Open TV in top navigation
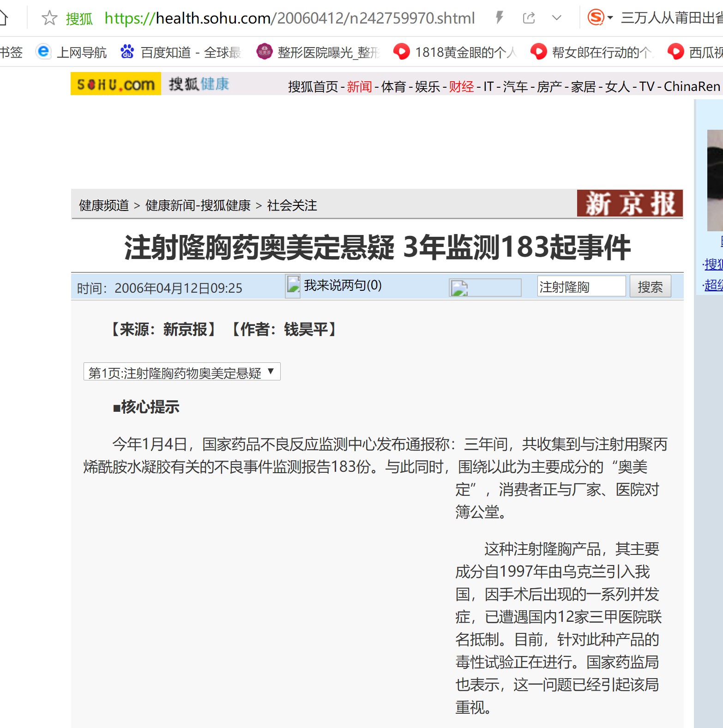Screen dimensions: 723x728 (x=647, y=86)
